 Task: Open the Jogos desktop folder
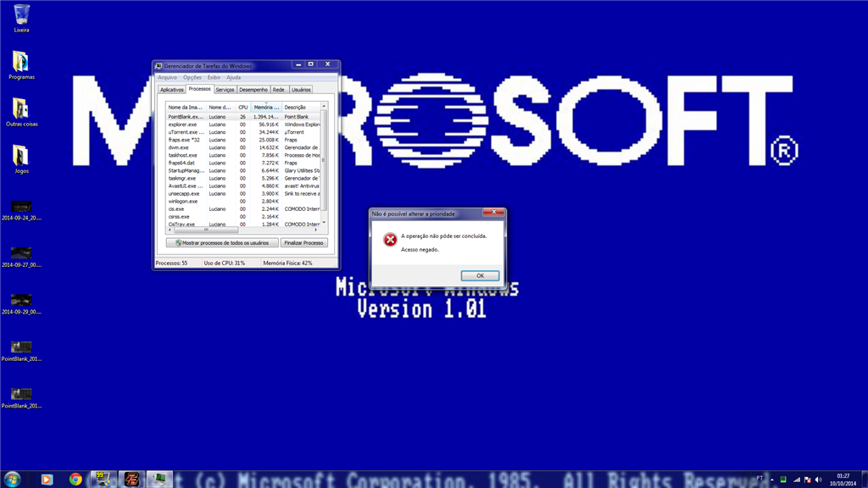pos(21,158)
